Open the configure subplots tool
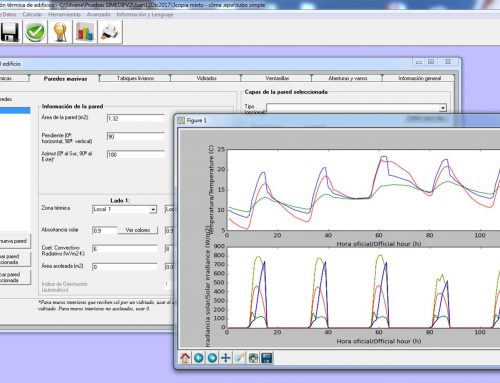500x383 pixels. pos(253,358)
